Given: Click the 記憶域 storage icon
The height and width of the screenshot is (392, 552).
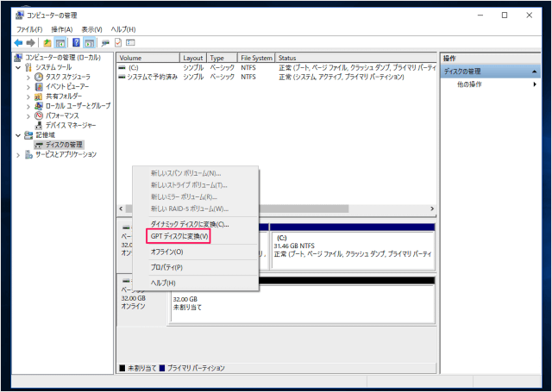Looking at the screenshot, I should click(28, 135).
